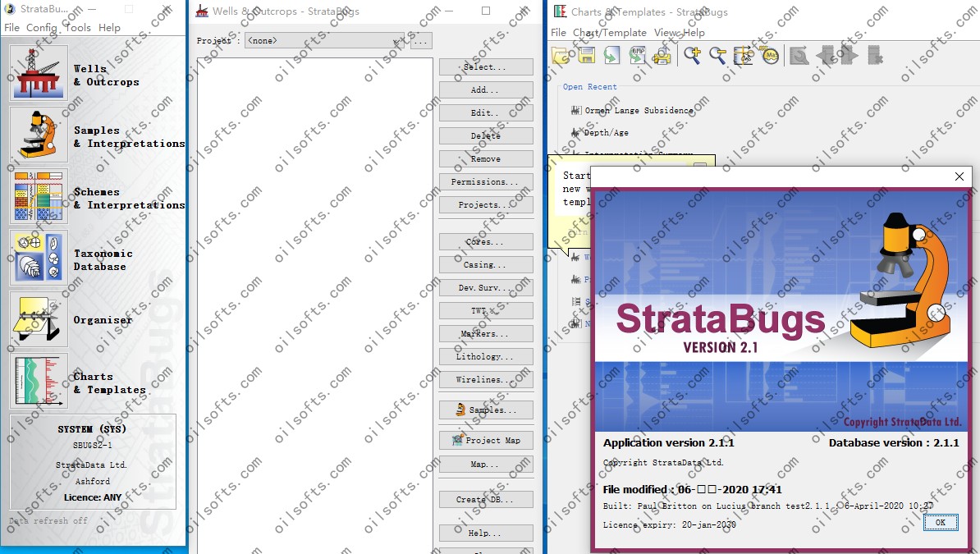
Task: Open the Chart/Template menu
Action: coord(610,33)
